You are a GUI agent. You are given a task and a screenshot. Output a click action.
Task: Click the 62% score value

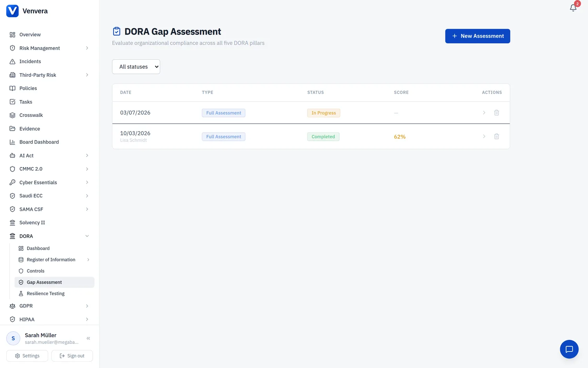coord(399,137)
